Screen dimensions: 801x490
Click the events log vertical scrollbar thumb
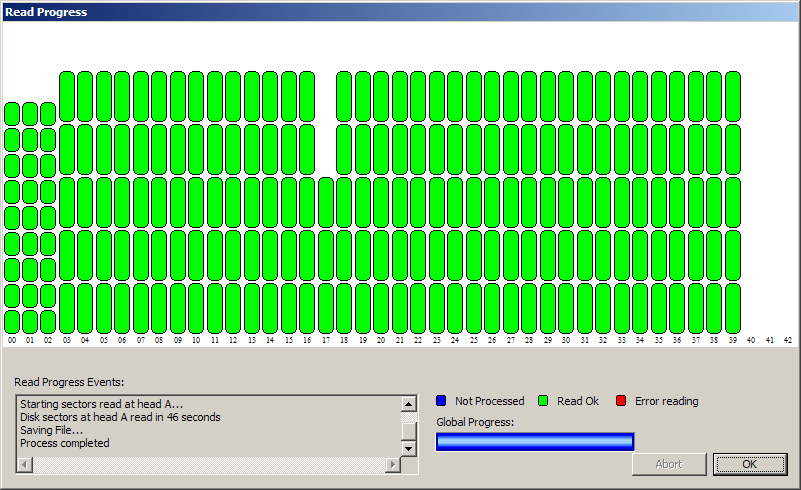point(408,430)
